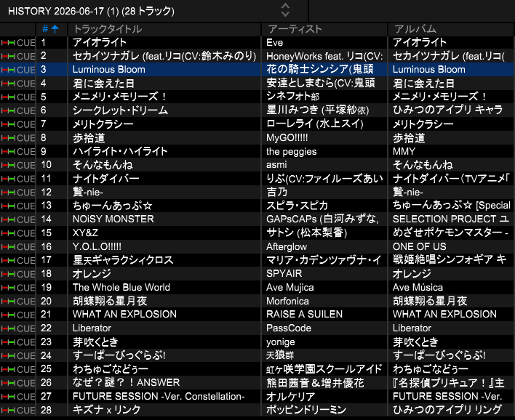Viewport: 515px width, 420px height.
Task: Click CUE icon for track 19 The Whole Blue World
Action: point(17,288)
